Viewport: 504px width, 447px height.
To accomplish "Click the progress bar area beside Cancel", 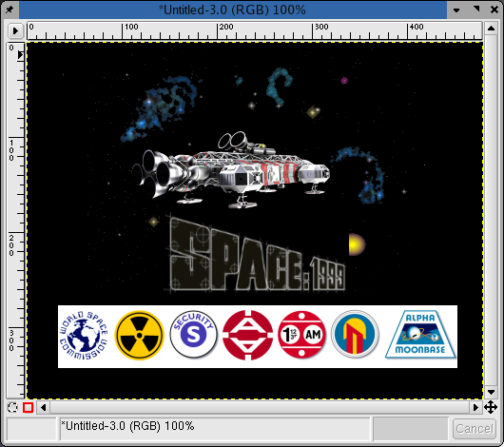I will 411,429.
